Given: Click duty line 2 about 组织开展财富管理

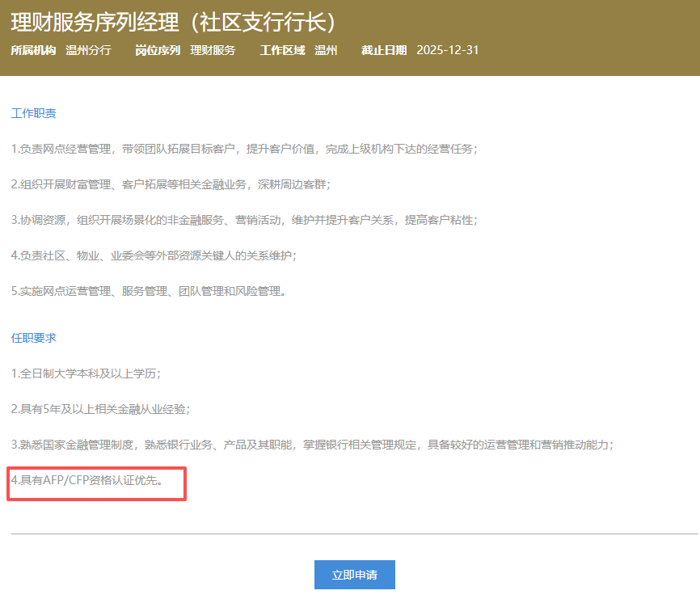Looking at the screenshot, I should 171,184.
